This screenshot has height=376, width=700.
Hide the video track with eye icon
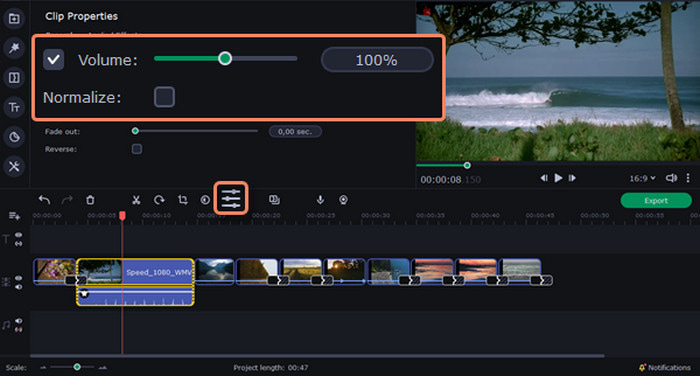point(18,278)
